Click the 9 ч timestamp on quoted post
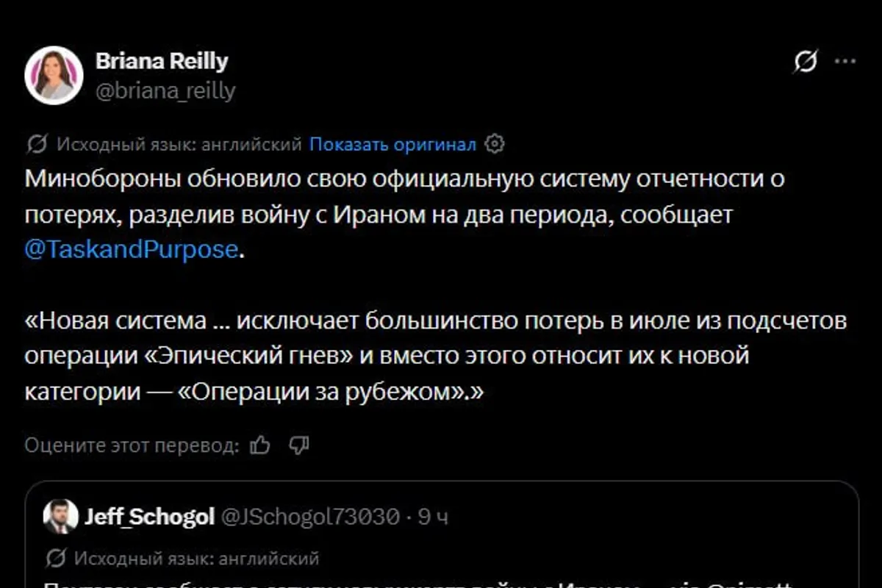 click(433, 517)
